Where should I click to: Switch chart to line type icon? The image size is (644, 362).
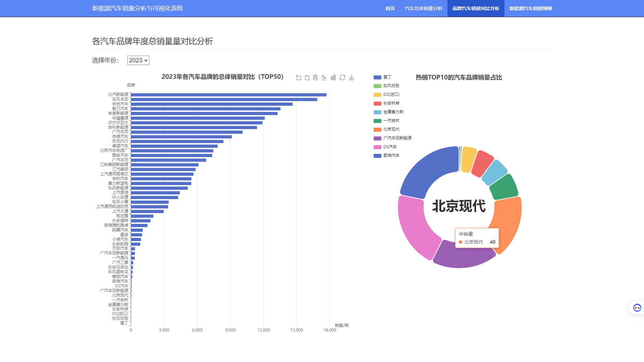point(324,78)
